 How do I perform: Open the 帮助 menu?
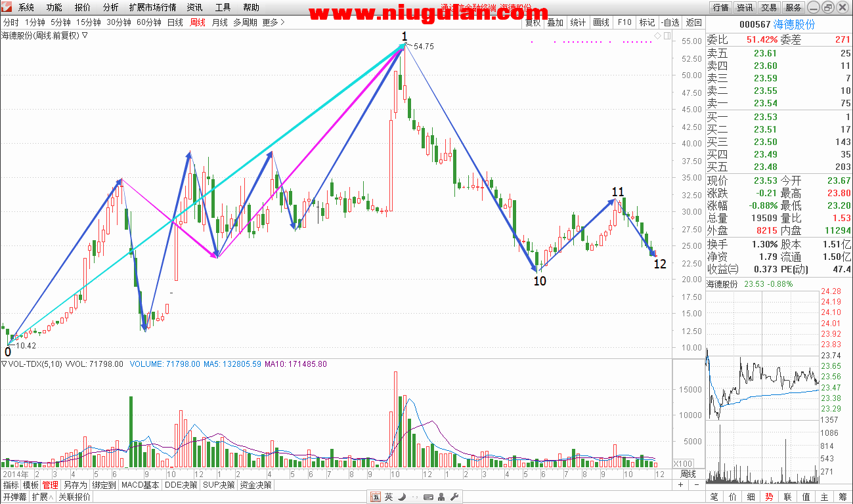[x=251, y=8]
